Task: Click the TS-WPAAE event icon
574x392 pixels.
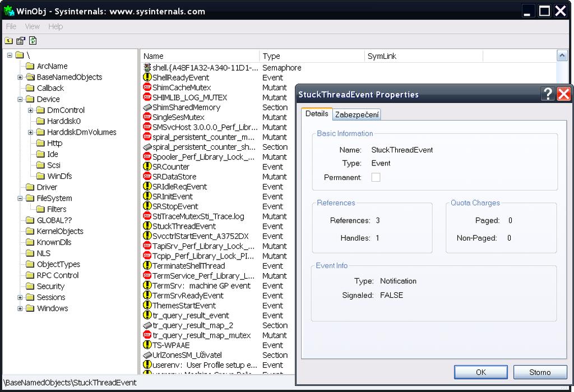Action: (147, 345)
